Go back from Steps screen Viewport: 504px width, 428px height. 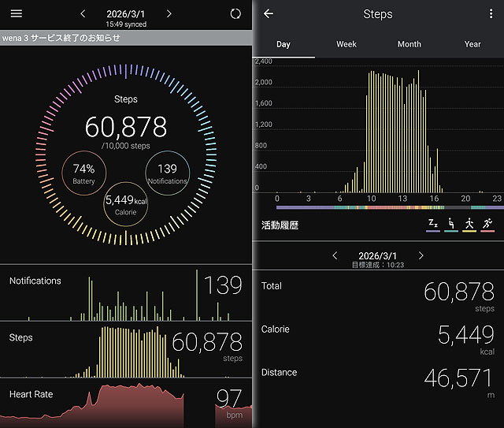tap(269, 14)
